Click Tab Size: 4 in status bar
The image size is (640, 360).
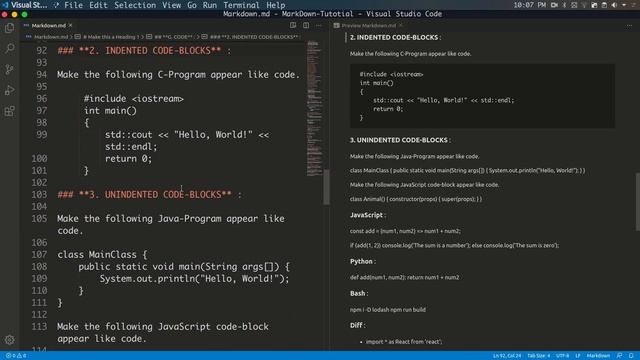coord(539,356)
